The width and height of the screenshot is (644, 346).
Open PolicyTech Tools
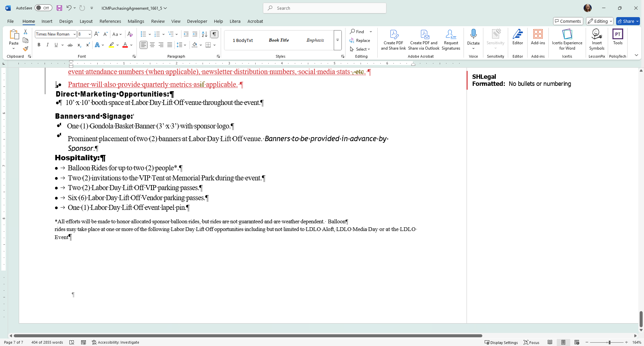click(x=618, y=37)
